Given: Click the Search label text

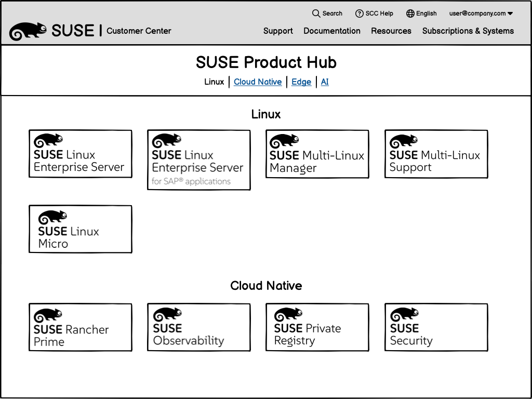Looking at the screenshot, I should (x=332, y=14).
